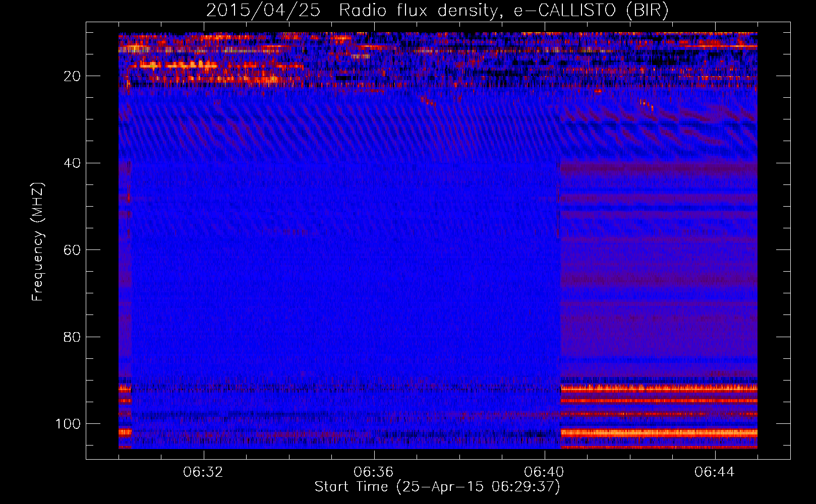Select the 06:32 time tick label
Image resolution: width=816 pixels, height=504 pixels.
coord(203,472)
